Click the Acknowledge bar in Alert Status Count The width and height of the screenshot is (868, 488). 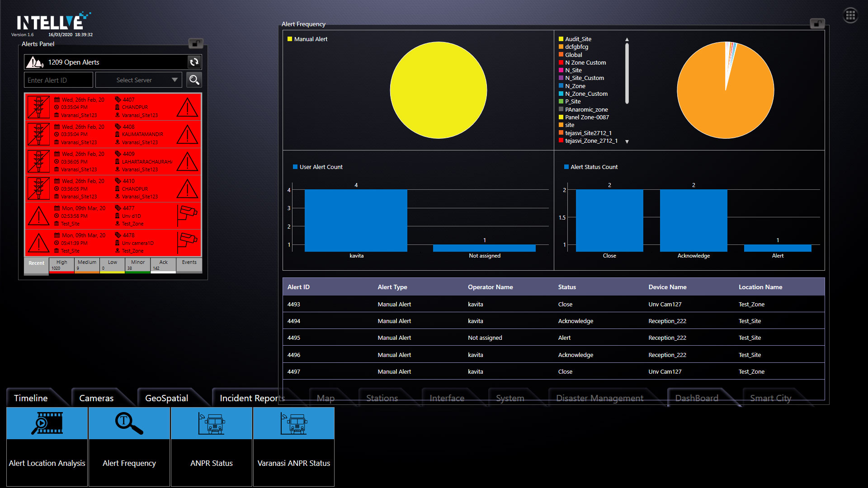point(693,221)
